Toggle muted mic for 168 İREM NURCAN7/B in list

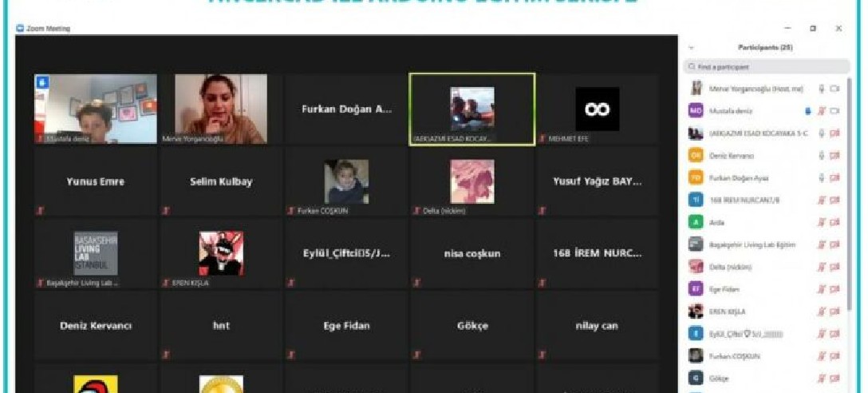pyautogui.click(x=821, y=200)
